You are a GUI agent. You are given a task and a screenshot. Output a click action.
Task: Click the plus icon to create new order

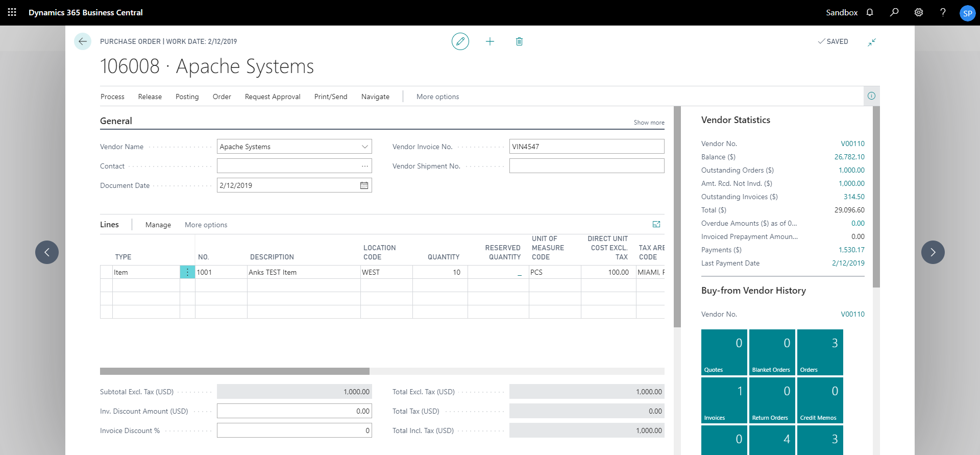click(x=489, y=41)
